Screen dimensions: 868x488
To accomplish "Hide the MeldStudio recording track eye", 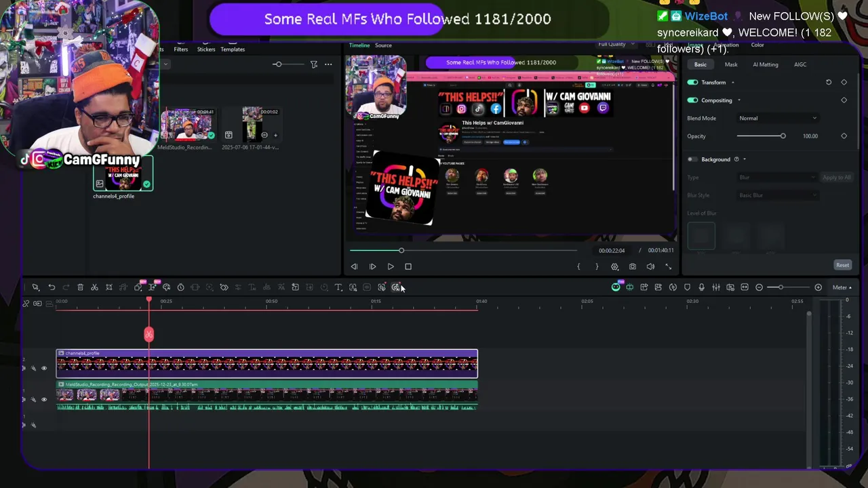I will pyautogui.click(x=44, y=400).
